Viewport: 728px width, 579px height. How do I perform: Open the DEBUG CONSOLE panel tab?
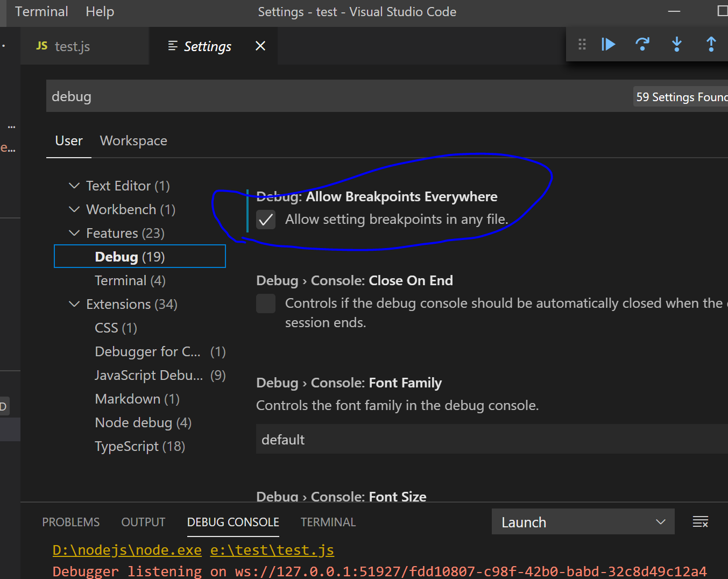[233, 522]
